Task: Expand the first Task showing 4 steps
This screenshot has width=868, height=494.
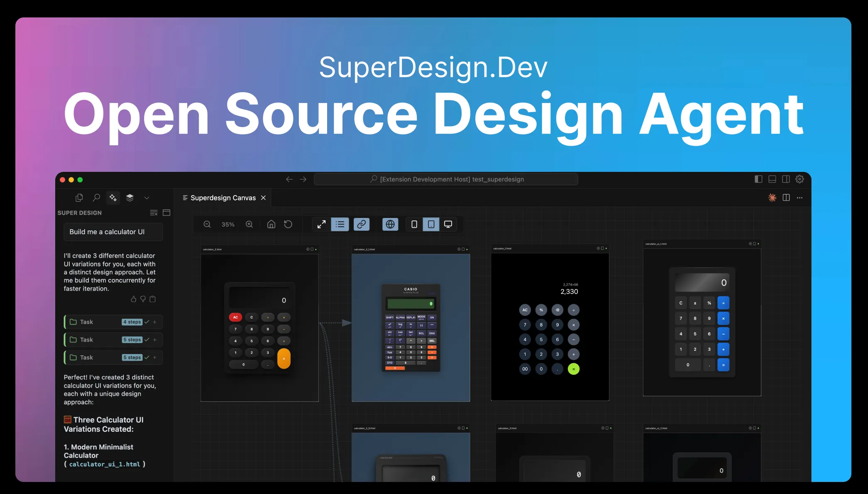Action: [x=113, y=322]
